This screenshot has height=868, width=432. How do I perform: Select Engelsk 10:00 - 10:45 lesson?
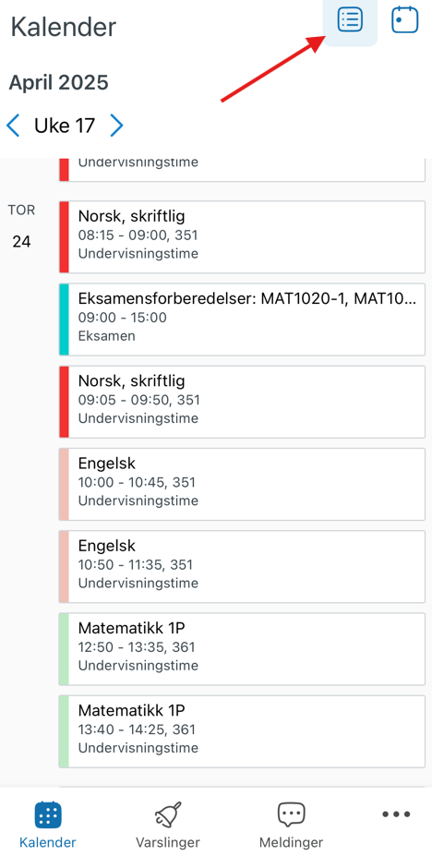click(242, 485)
